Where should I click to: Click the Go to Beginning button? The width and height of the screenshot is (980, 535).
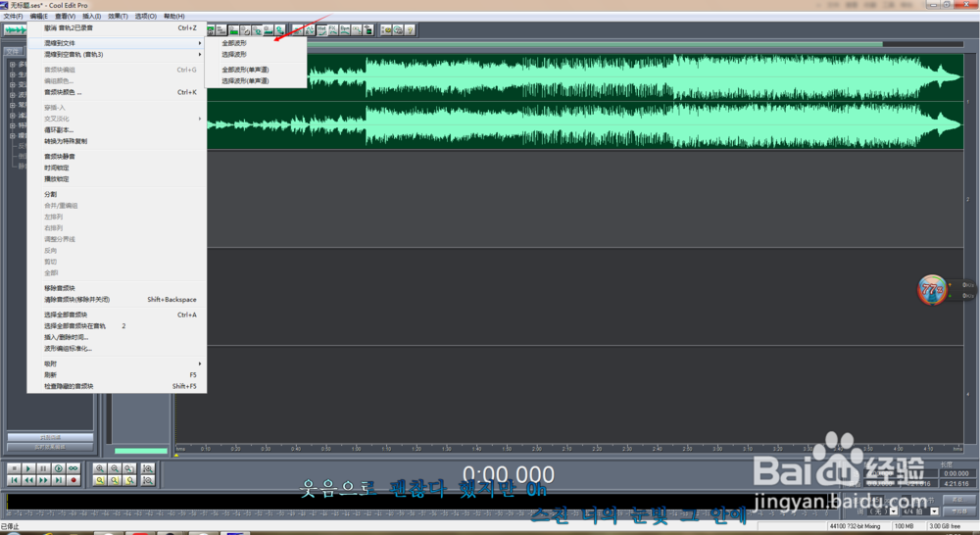point(14,480)
